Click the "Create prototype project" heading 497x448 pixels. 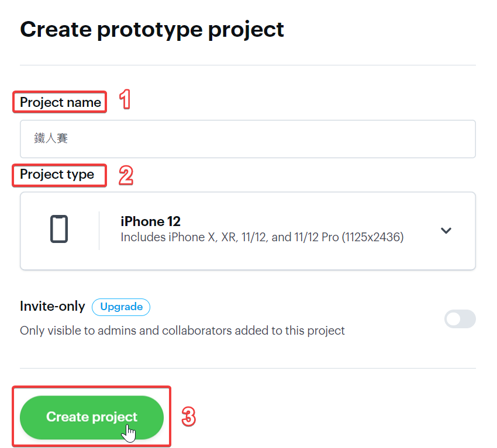coord(152,29)
